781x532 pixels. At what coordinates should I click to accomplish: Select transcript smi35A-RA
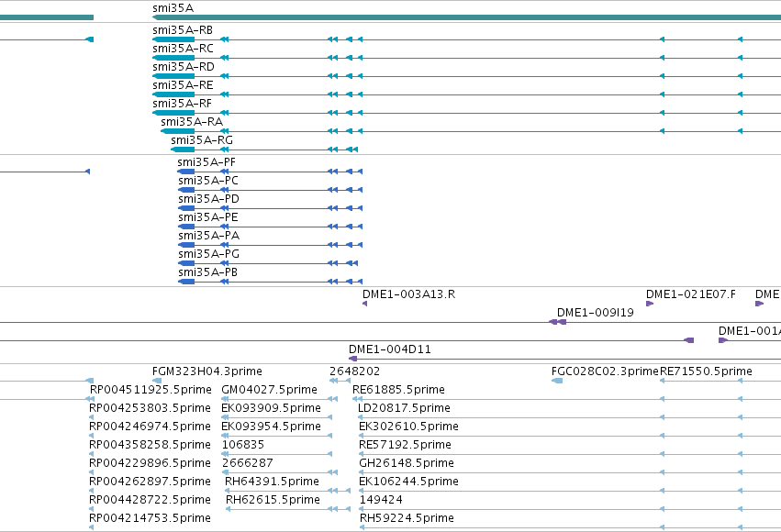pos(192,122)
